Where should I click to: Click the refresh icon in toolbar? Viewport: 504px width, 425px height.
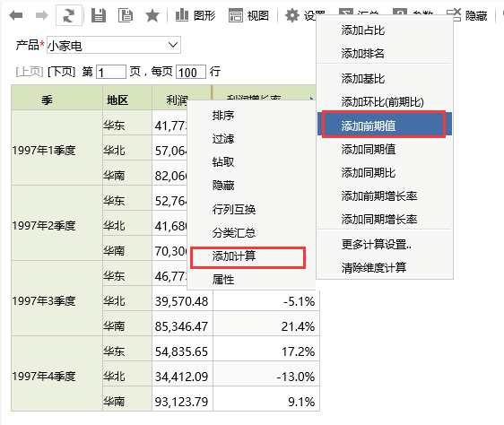pos(69,15)
